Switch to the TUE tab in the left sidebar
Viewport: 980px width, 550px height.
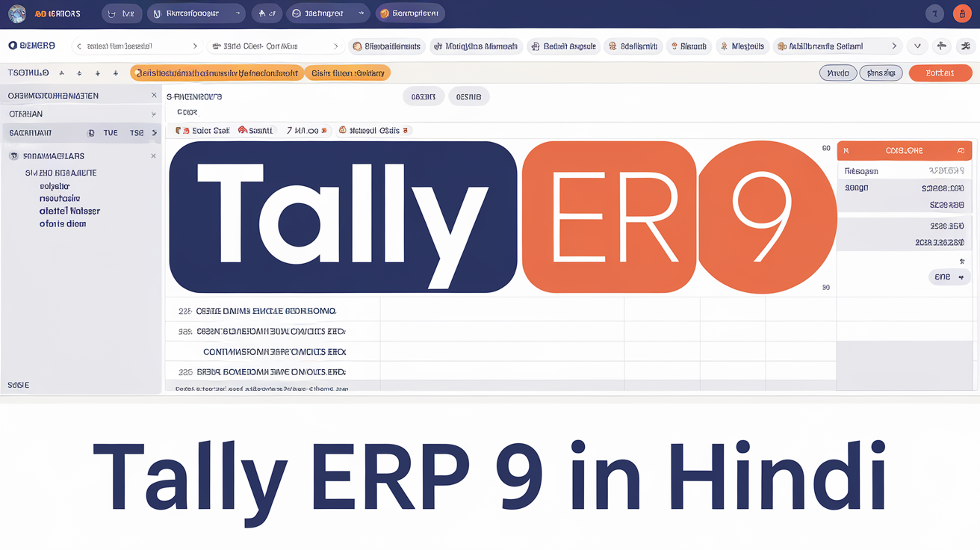tap(111, 132)
